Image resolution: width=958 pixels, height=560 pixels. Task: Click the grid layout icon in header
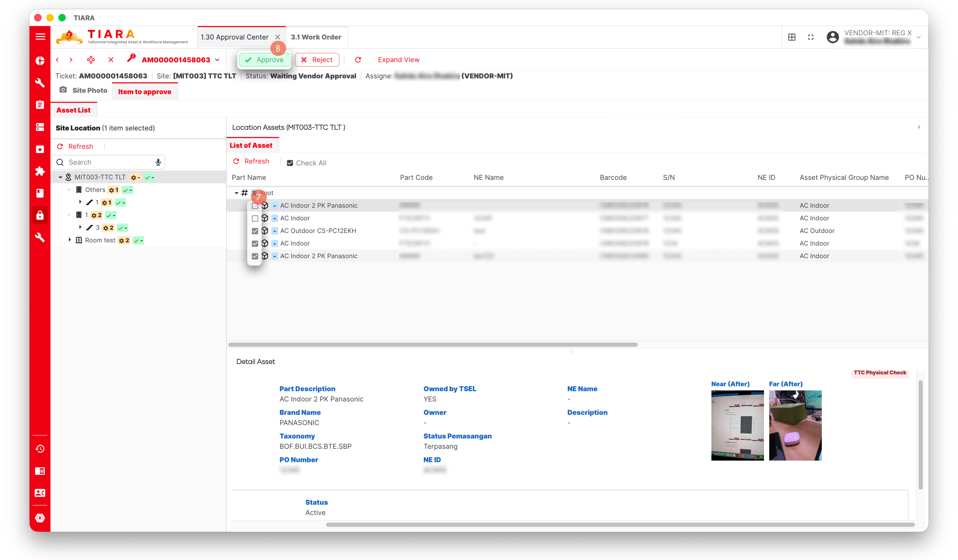pyautogui.click(x=791, y=37)
